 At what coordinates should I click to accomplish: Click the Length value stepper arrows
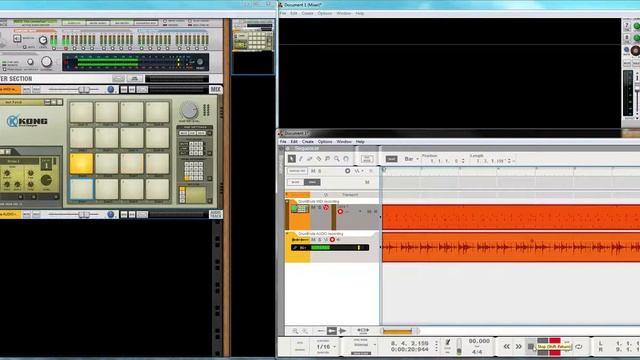(509, 161)
